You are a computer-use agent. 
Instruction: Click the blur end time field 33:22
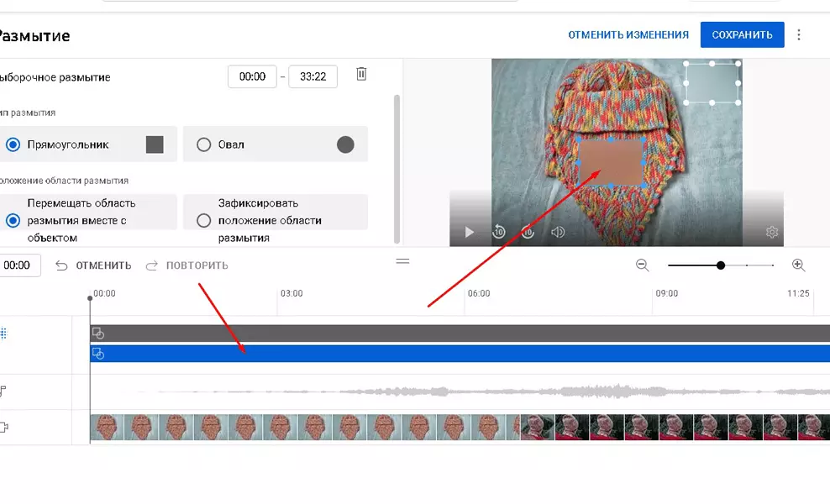pyautogui.click(x=313, y=76)
